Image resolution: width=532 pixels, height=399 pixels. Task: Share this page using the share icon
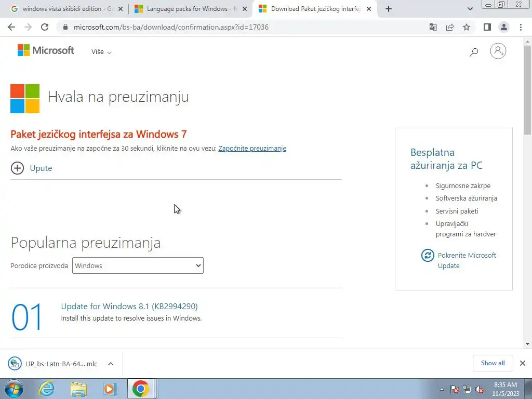(450, 27)
